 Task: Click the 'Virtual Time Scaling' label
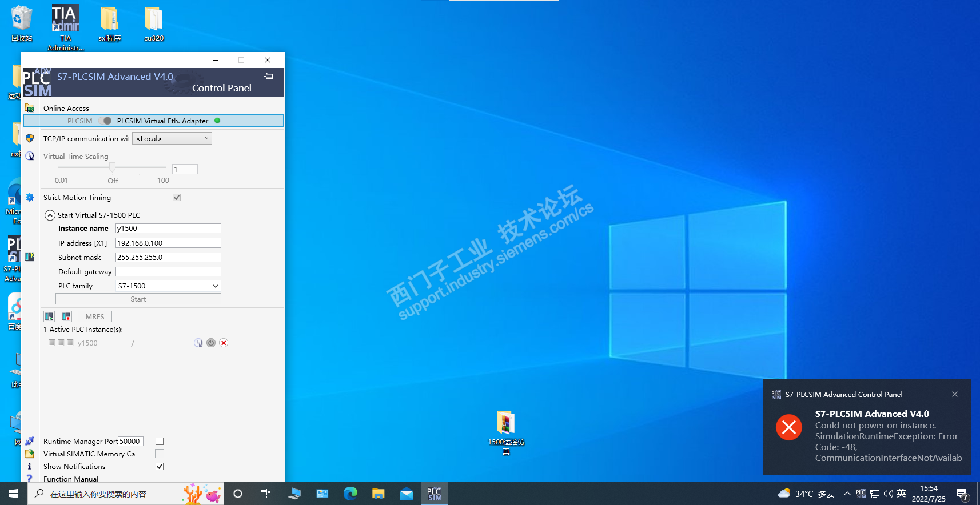point(76,156)
